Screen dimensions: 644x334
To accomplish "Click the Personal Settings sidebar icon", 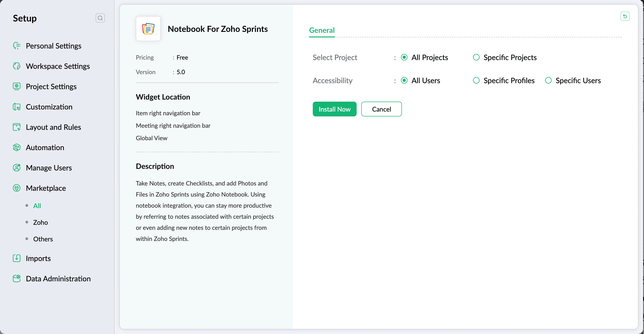I will 16,46.
